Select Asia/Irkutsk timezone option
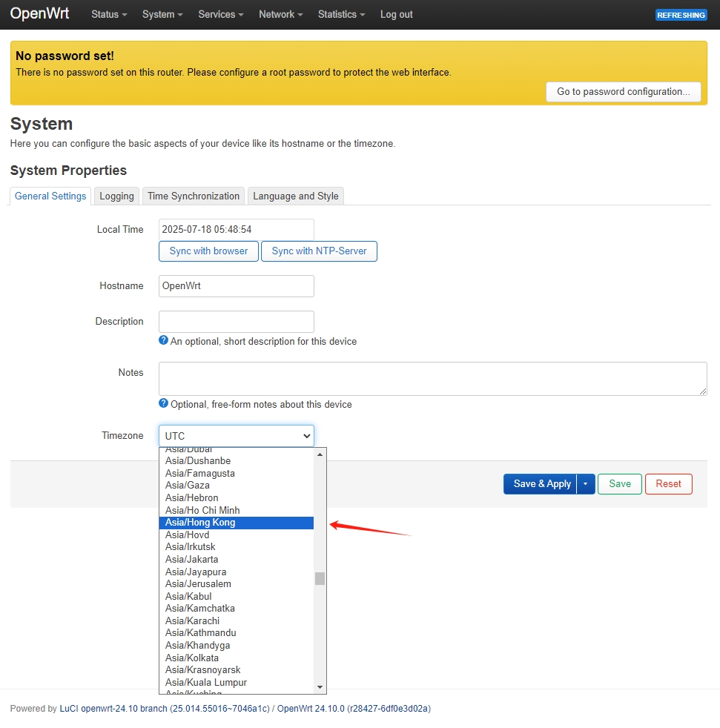 pos(237,547)
